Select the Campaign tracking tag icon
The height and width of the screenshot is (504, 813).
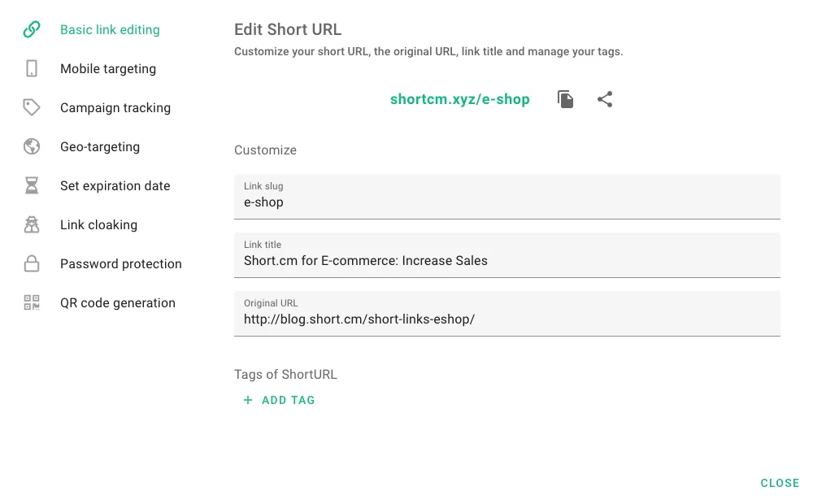coord(31,107)
